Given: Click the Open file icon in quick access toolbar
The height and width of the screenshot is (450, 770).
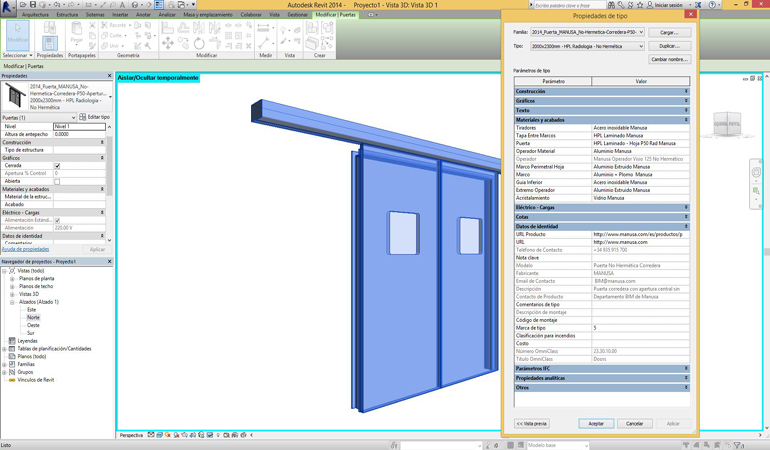Looking at the screenshot, I should click(x=23, y=4).
